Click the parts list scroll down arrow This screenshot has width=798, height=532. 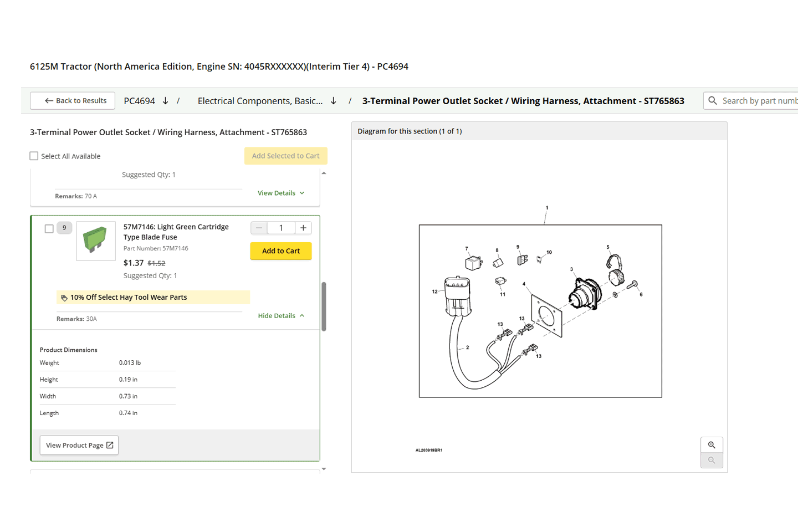324,469
